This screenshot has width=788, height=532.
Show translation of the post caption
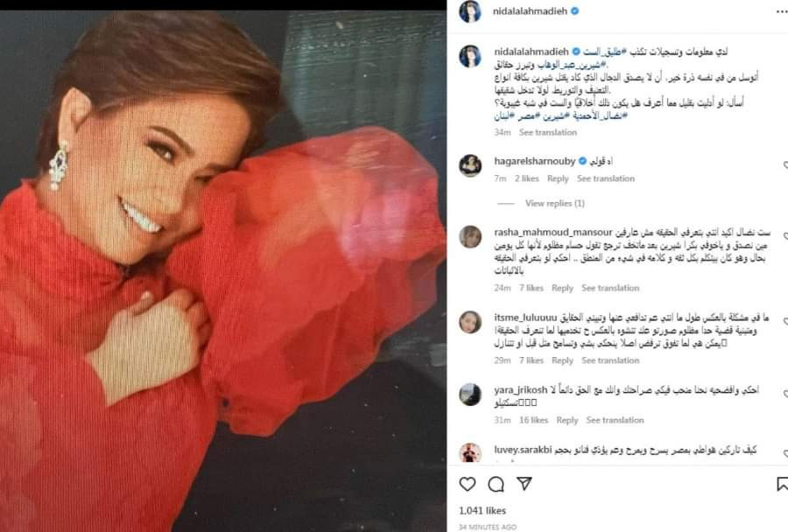point(548,133)
